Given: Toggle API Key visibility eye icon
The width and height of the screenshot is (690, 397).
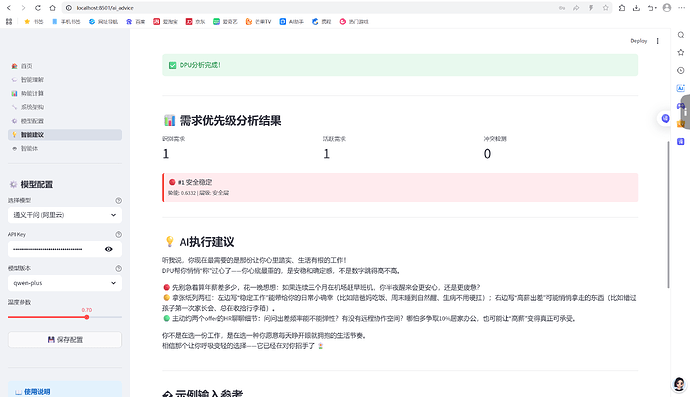Looking at the screenshot, I should 109,249.
